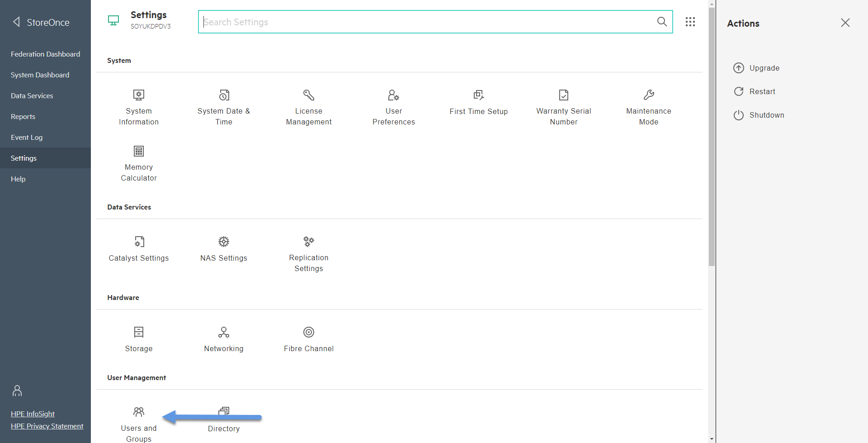Open Users and Groups icon
868x443 pixels.
click(x=139, y=412)
